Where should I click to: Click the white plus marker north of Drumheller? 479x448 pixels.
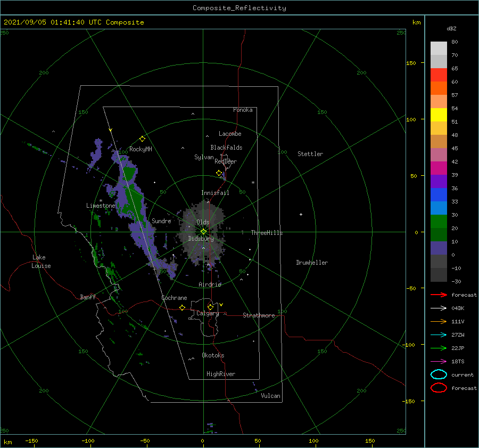(x=301, y=214)
